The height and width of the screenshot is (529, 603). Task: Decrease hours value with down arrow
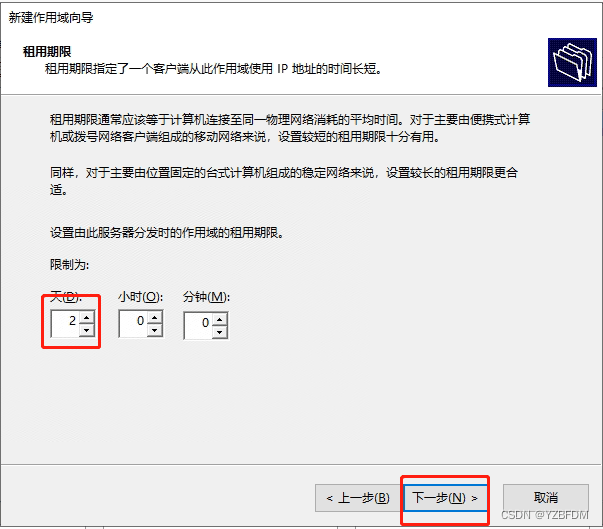155,330
